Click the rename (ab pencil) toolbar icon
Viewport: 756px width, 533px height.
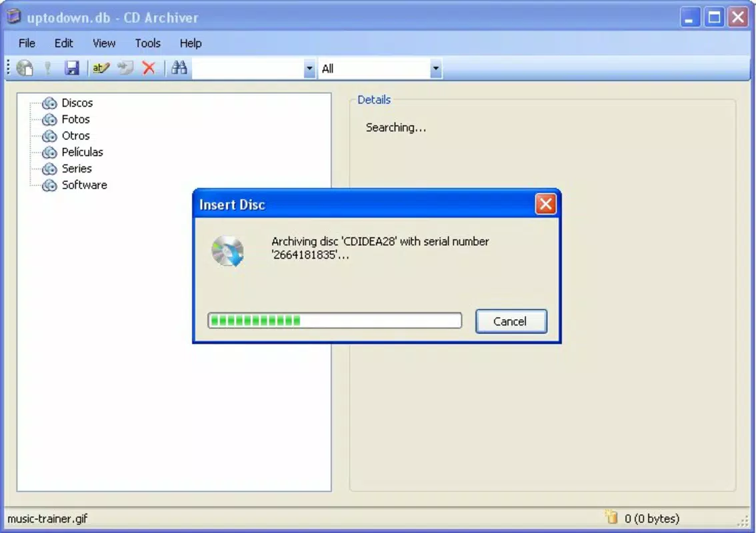point(101,68)
